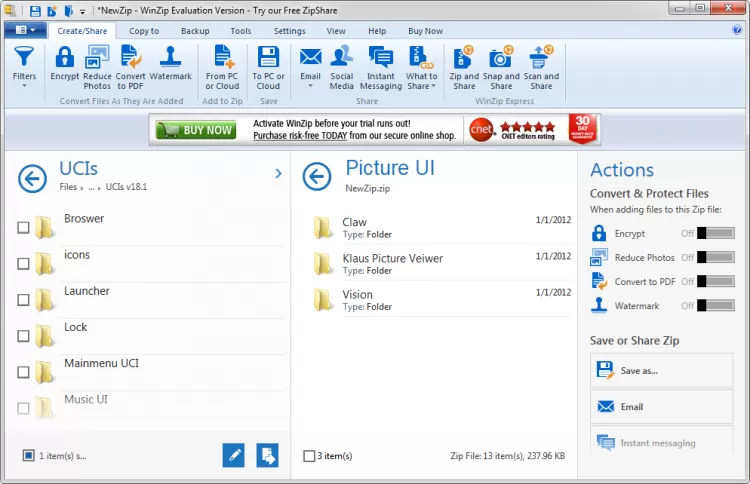Click the Files breadcrumb link

point(68,187)
